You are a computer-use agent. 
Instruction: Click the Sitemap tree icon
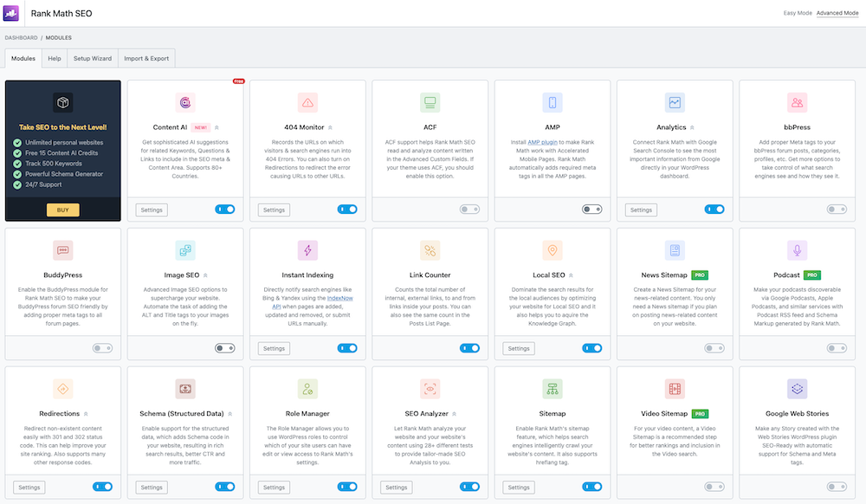553,389
